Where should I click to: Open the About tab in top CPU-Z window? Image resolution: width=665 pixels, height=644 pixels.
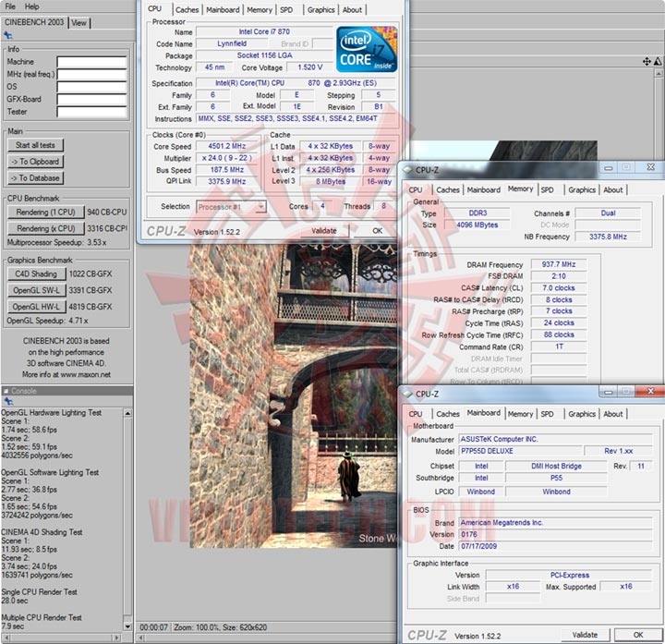(352, 10)
